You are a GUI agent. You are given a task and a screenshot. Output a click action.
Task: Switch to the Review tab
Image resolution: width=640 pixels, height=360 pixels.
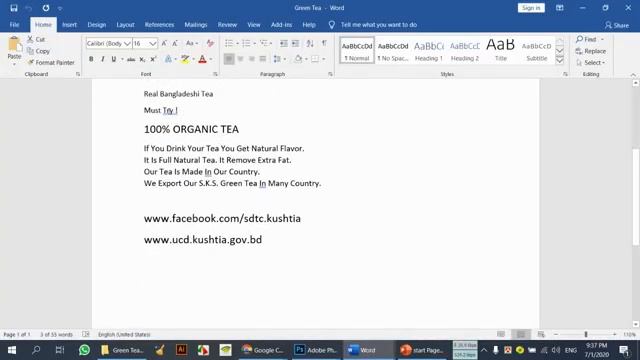click(227, 25)
